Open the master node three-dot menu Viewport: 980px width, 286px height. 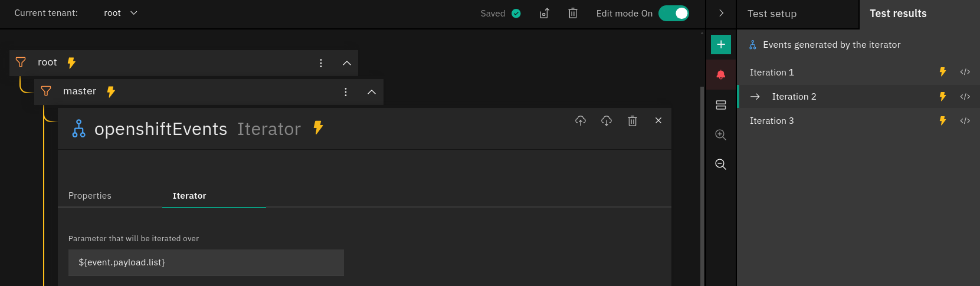pyautogui.click(x=346, y=92)
